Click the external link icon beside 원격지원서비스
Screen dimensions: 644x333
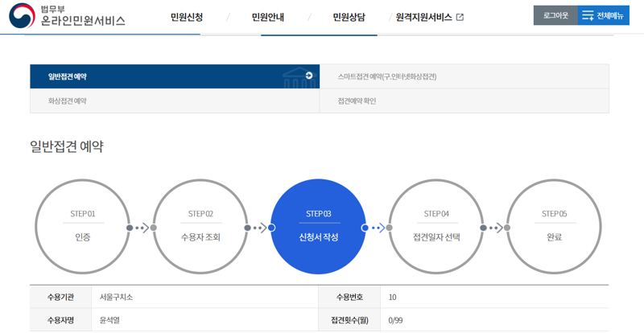point(460,17)
